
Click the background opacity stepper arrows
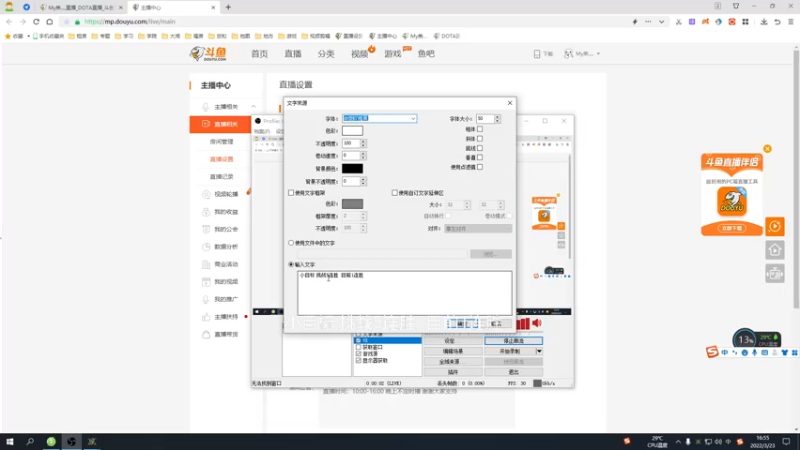[363, 181]
